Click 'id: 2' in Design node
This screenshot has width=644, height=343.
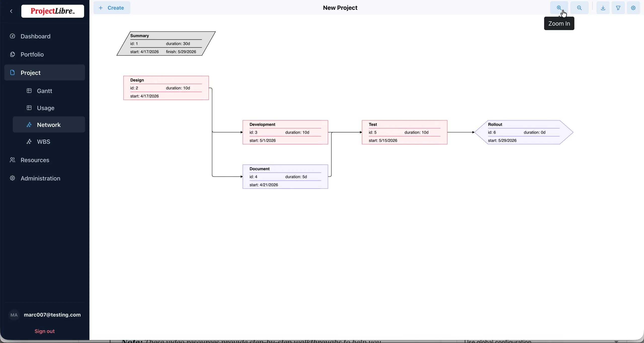(x=134, y=88)
